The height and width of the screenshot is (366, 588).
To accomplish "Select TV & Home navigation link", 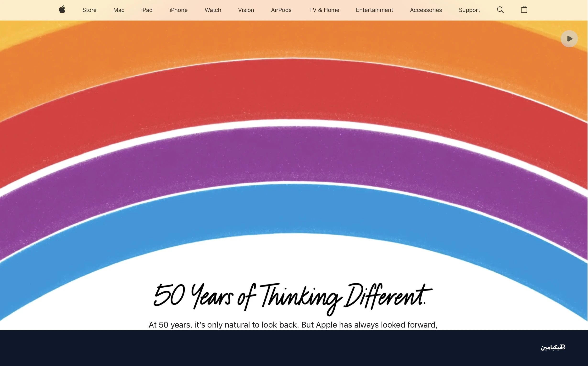I will 324,10.
